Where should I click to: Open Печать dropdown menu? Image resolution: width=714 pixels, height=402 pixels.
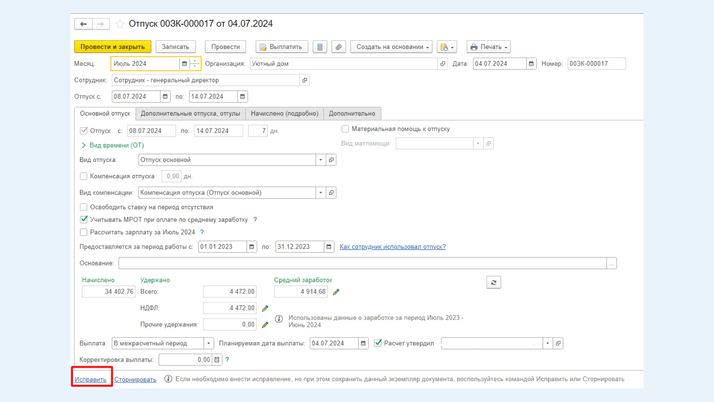pyautogui.click(x=488, y=47)
